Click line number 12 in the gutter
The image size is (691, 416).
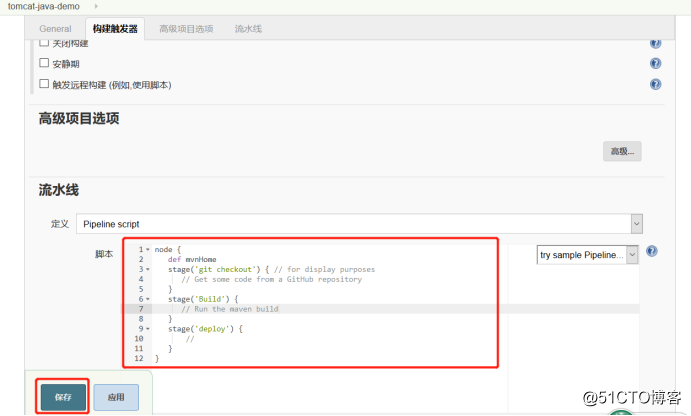(139, 358)
